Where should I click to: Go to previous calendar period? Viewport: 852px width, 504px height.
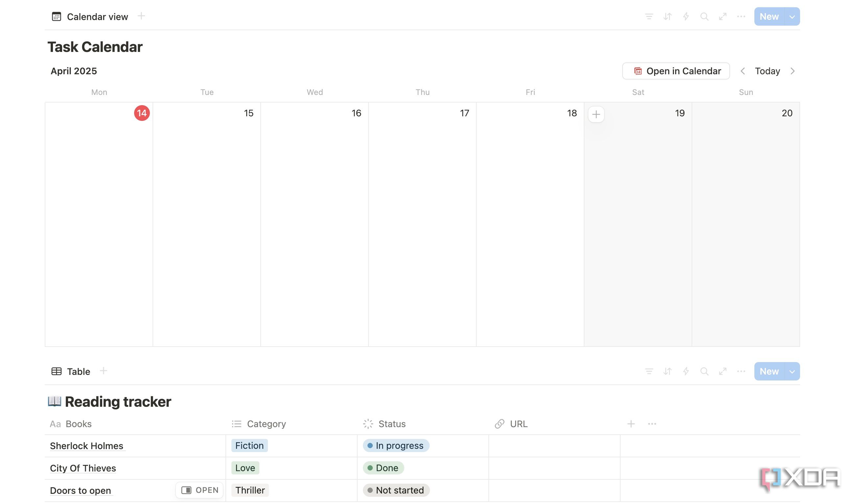[743, 71]
